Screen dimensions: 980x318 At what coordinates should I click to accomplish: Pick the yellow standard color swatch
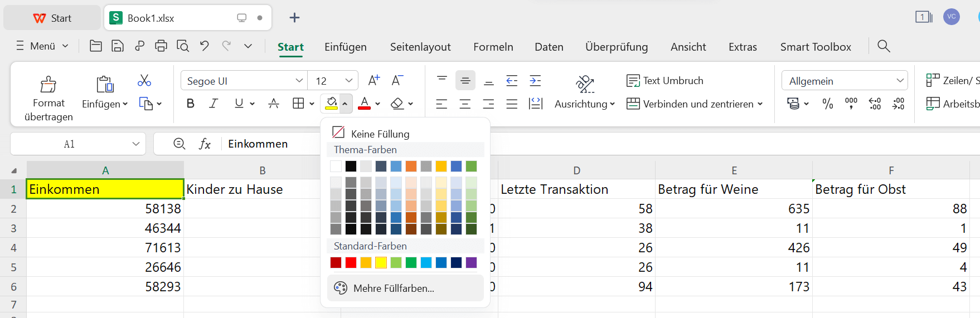381,262
